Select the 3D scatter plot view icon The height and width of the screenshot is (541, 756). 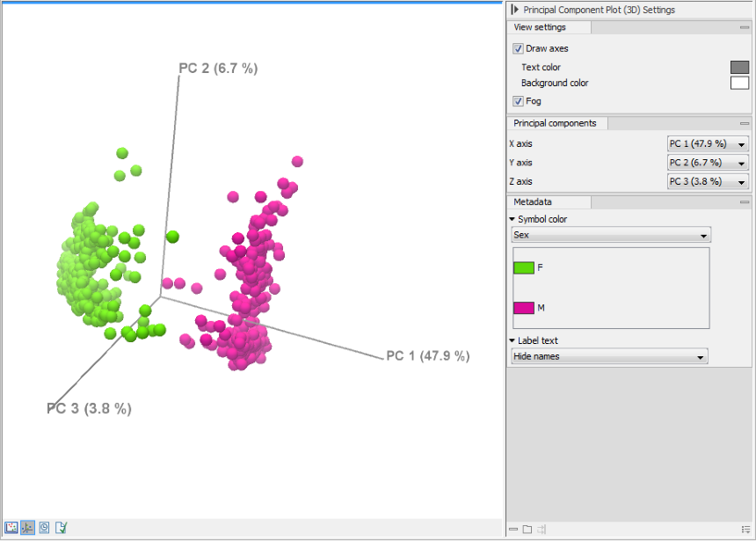point(27,529)
